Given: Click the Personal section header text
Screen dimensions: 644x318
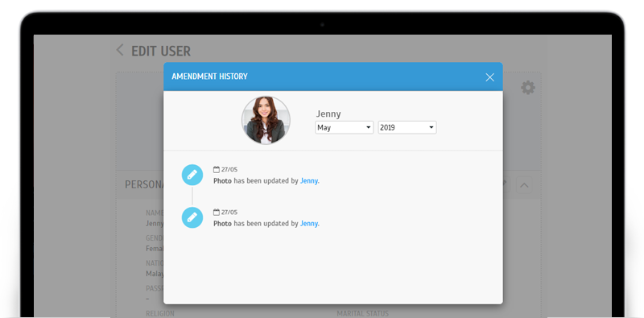Looking at the screenshot, I should click(x=144, y=184).
